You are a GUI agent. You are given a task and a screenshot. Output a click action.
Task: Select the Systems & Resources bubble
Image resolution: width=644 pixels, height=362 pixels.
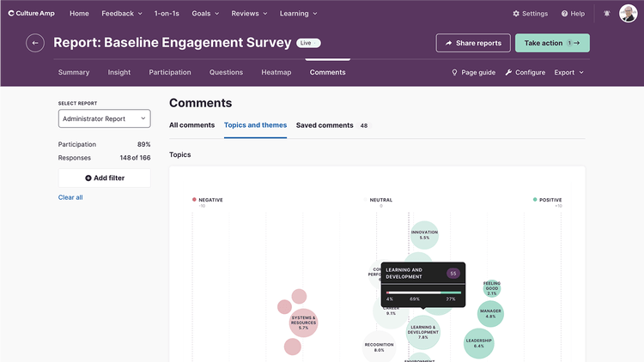(303, 323)
